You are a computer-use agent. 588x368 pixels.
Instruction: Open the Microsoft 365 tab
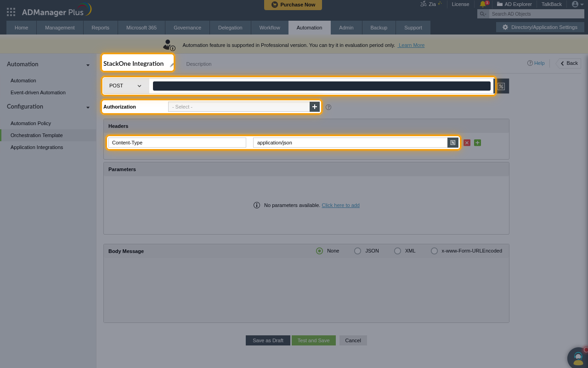point(141,28)
